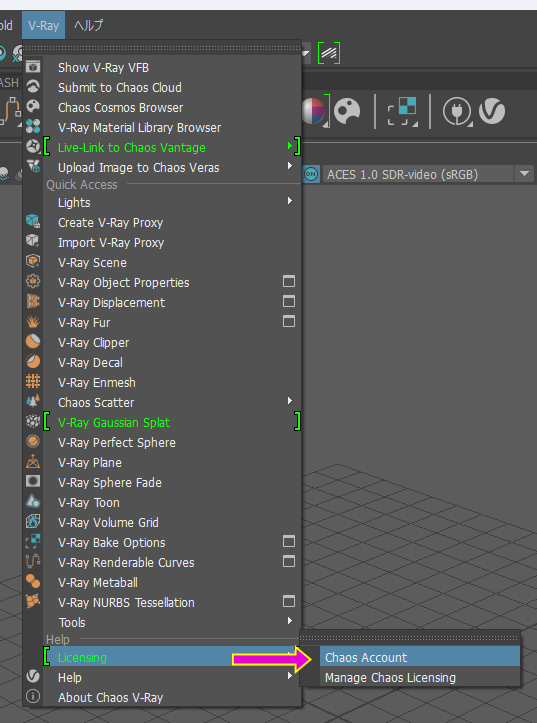The width and height of the screenshot is (537, 723).
Task: Expand the Chaos Scatter submenu
Action: 172,403
